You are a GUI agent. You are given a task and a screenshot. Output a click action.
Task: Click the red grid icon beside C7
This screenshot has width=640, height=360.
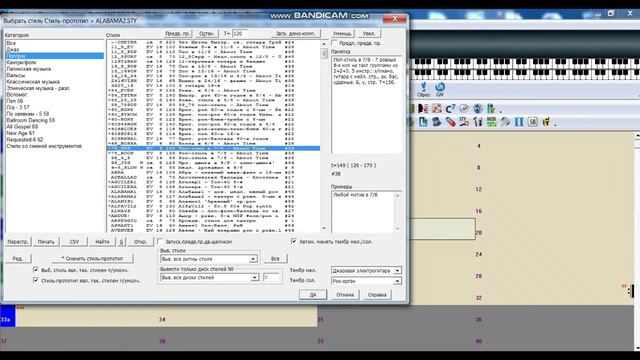pyautogui.click(x=437, y=109)
